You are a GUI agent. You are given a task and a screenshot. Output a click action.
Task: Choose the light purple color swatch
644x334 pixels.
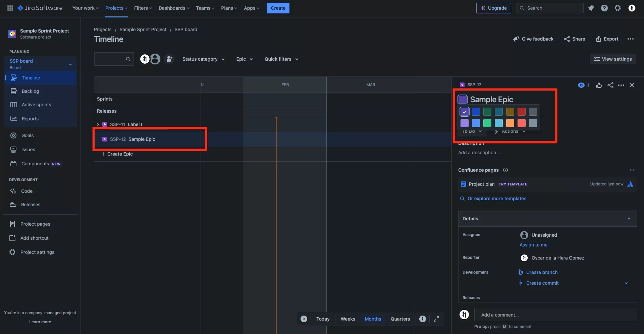click(465, 123)
